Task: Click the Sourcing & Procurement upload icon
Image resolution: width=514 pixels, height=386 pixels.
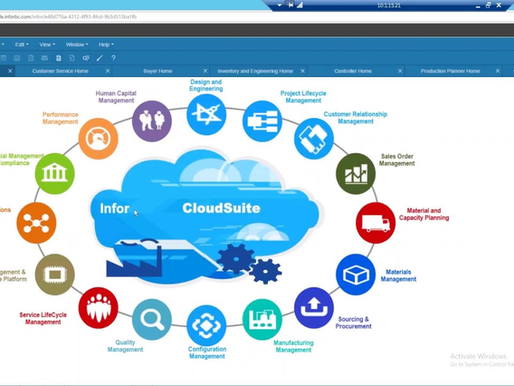Action: (x=314, y=308)
